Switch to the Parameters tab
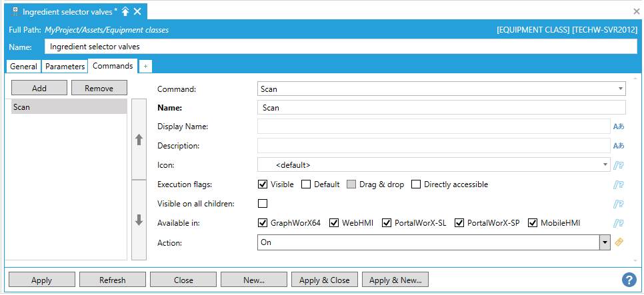Image resolution: width=644 pixels, height=295 pixels. 65,67
